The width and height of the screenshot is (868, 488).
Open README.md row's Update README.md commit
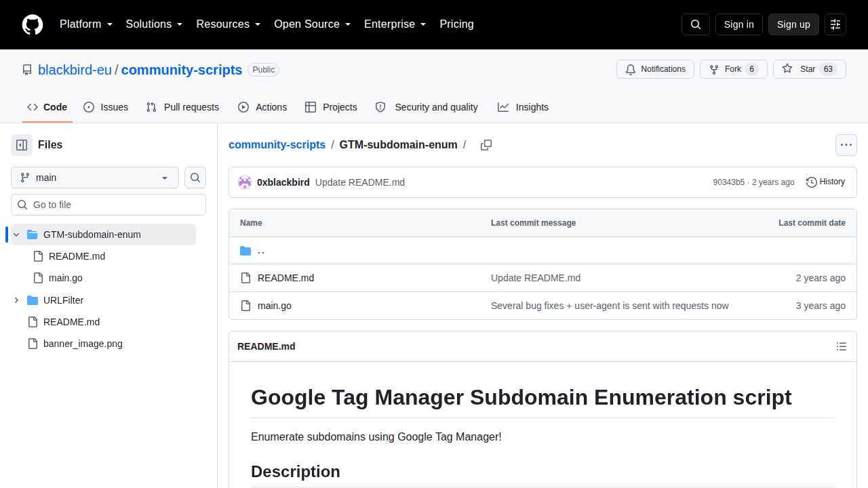pyautogui.click(x=536, y=278)
